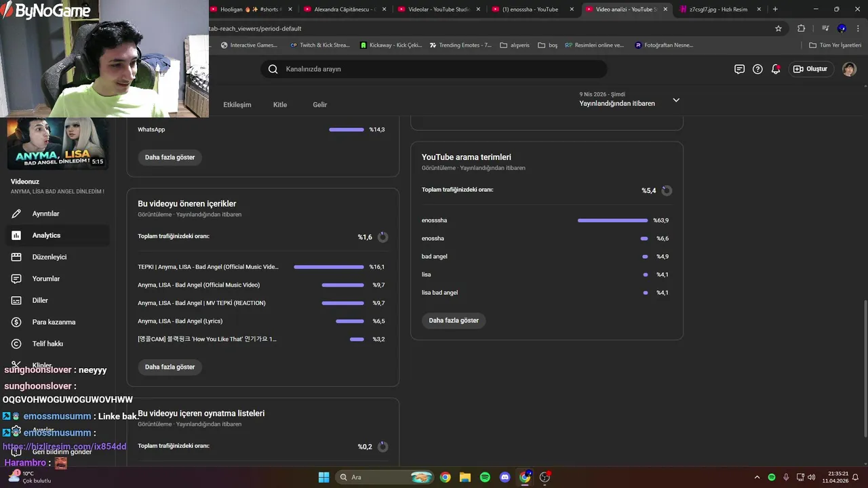Open the Fotoğraftan Nesne bookmark
The height and width of the screenshot is (488, 868).
[x=663, y=45]
